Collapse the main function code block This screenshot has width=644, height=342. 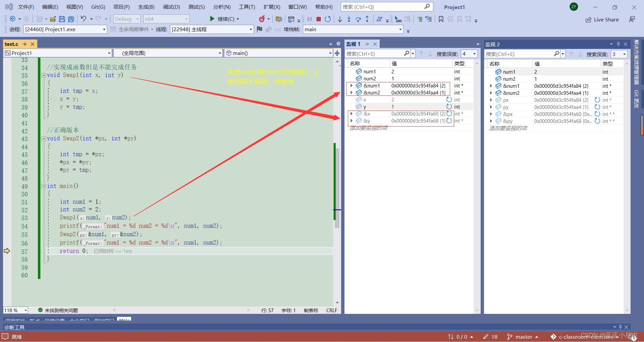tap(44, 186)
